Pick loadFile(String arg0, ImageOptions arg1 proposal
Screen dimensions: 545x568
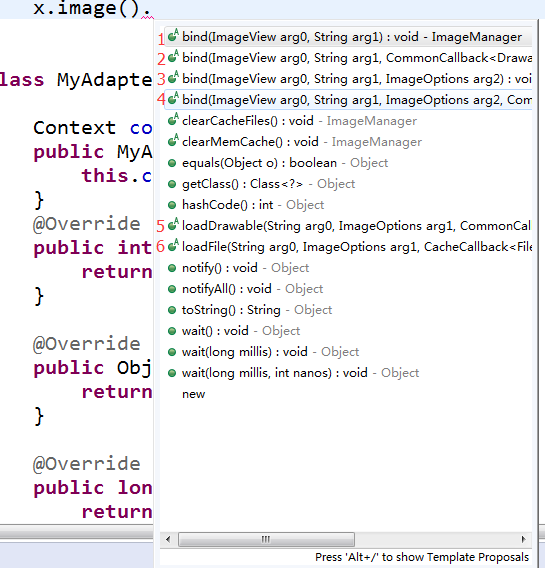click(349, 247)
